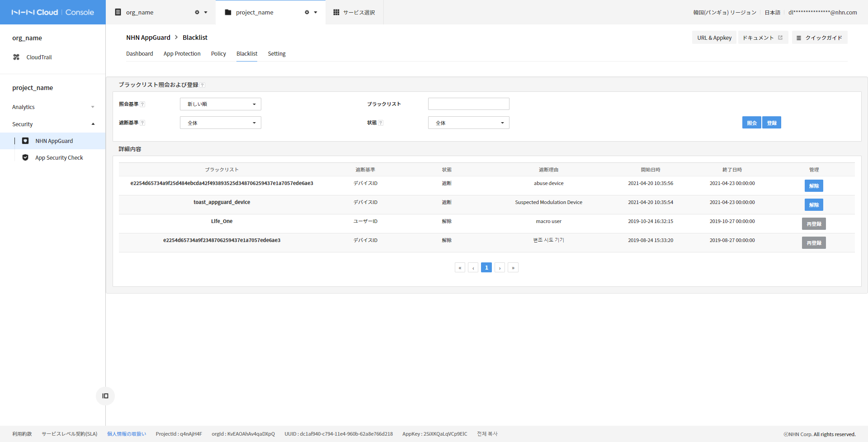Viewport: 868px width, 442px height.
Task: Switch to Dashboard tab
Action: (140, 53)
